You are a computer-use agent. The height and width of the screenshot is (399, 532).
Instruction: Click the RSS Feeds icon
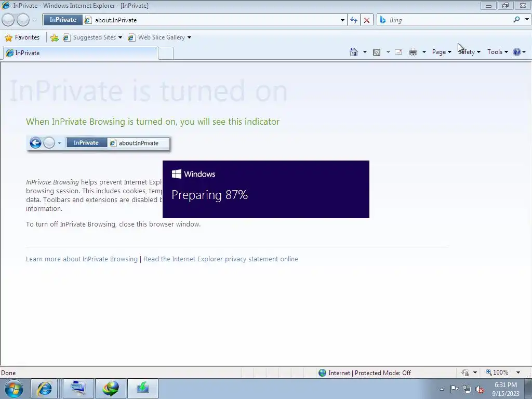[x=377, y=52]
